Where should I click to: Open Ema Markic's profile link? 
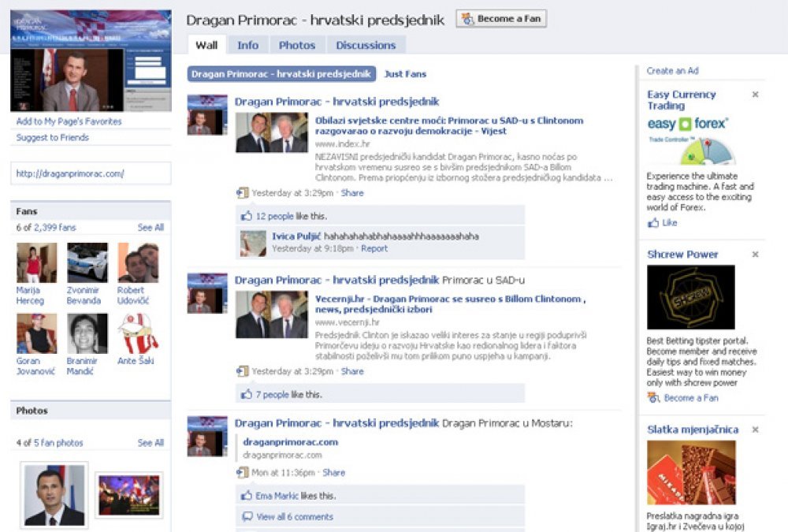(277, 496)
